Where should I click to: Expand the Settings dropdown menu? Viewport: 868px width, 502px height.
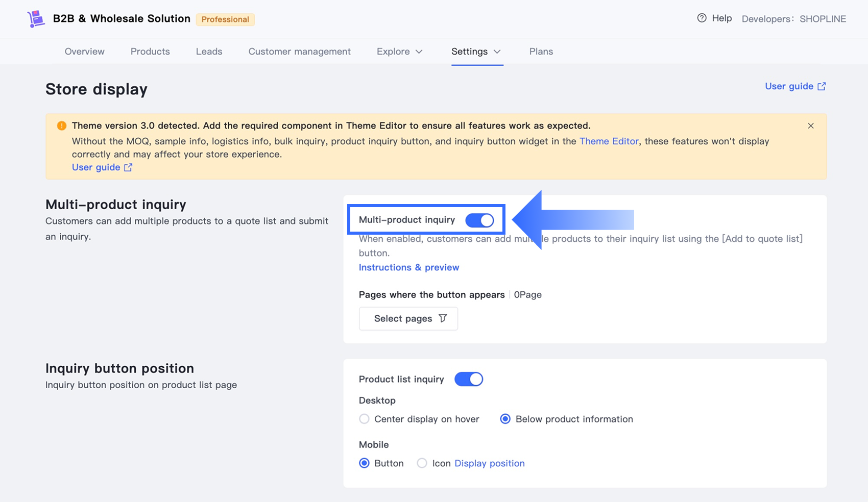click(x=477, y=52)
